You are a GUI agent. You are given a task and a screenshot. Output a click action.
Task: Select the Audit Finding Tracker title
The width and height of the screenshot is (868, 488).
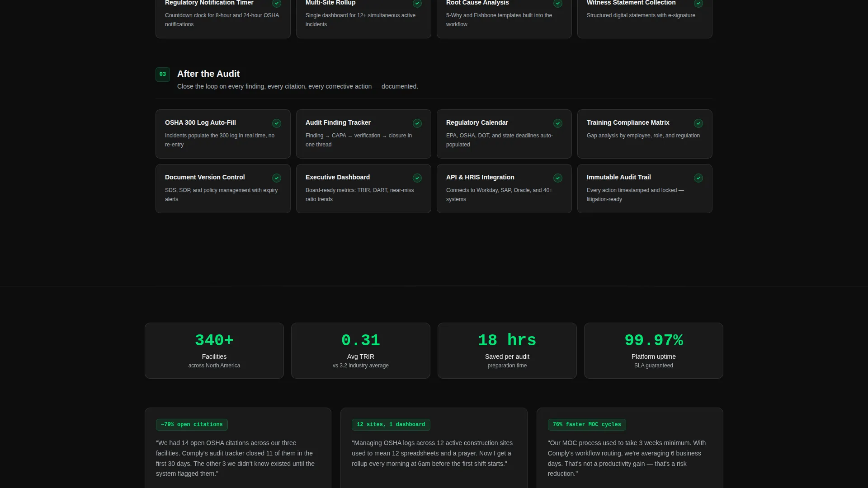click(x=338, y=122)
